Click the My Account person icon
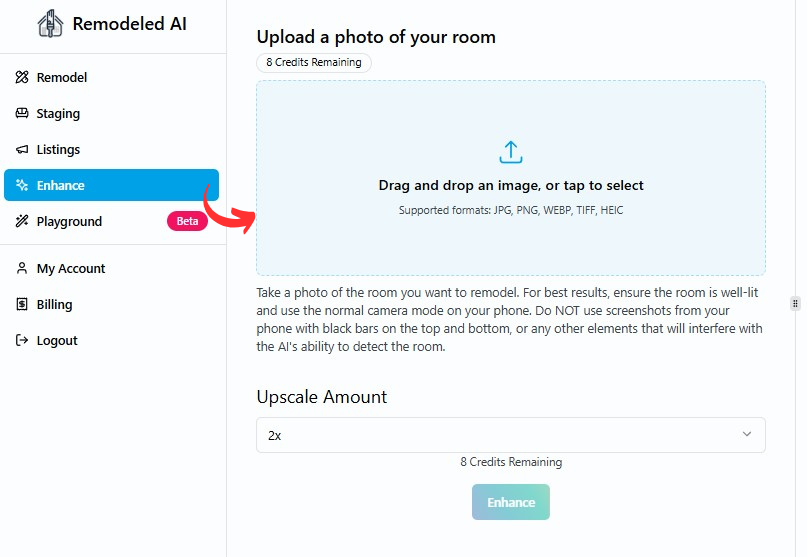Viewport: 807px width, 557px height. pyautogui.click(x=22, y=269)
